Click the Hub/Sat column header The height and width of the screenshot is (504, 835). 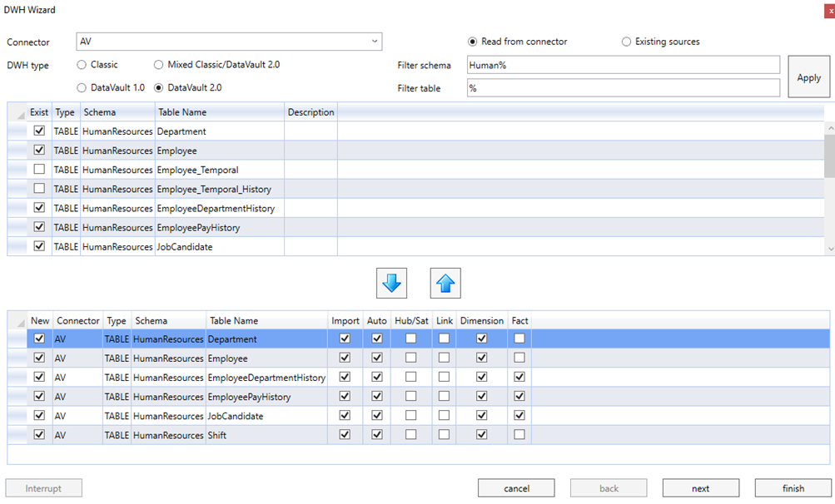tap(411, 321)
